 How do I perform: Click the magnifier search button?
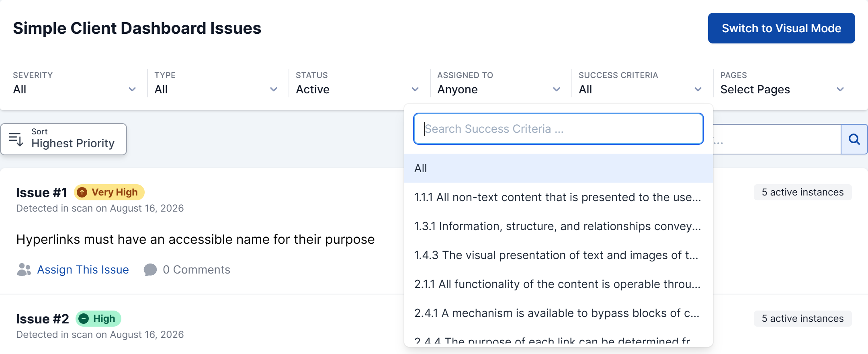(x=854, y=139)
